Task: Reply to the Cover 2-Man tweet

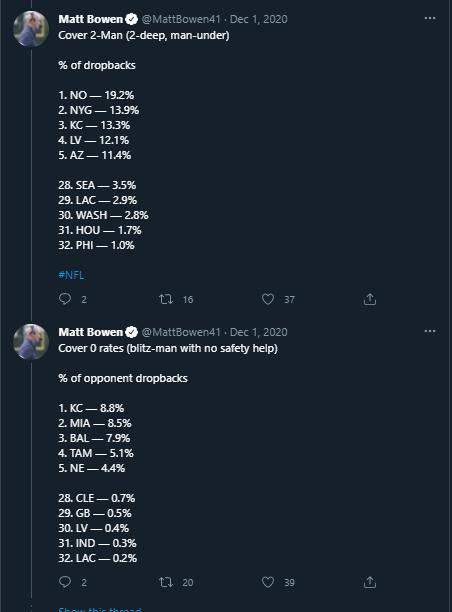Action: (x=65, y=299)
